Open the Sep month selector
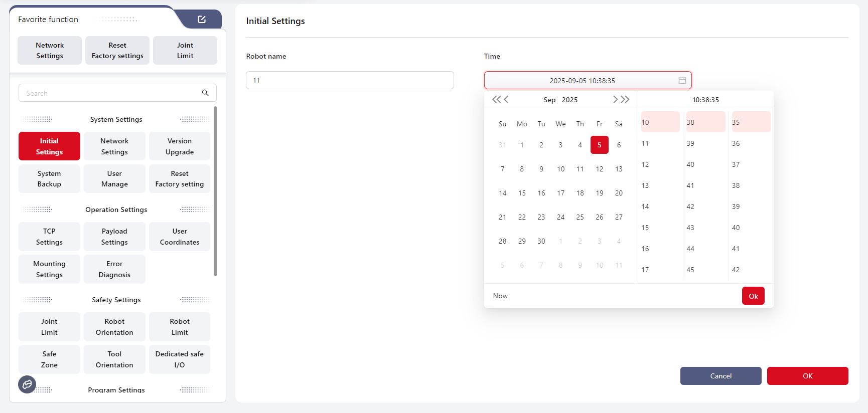This screenshot has height=413, width=868. point(549,100)
